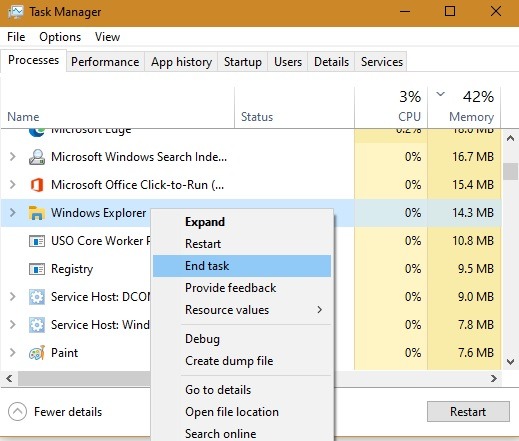The width and height of the screenshot is (519, 441).
Task: Expand the Paint process row
Action: click(x=13, y=353)
